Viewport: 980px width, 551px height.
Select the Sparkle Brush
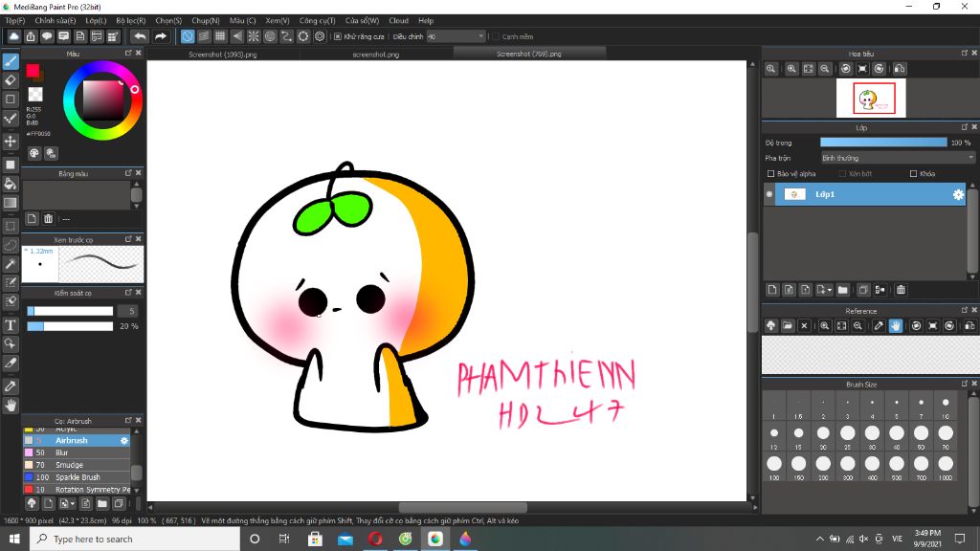77,477
